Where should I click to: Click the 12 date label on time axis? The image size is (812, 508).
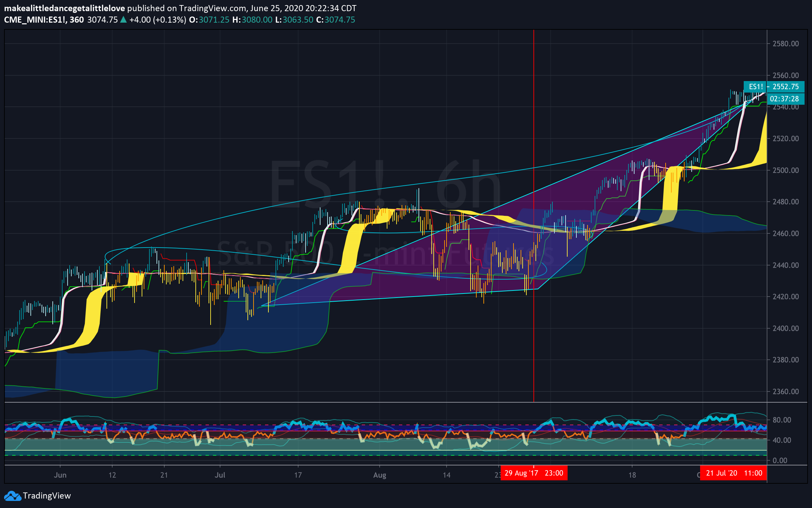[112, 475]
